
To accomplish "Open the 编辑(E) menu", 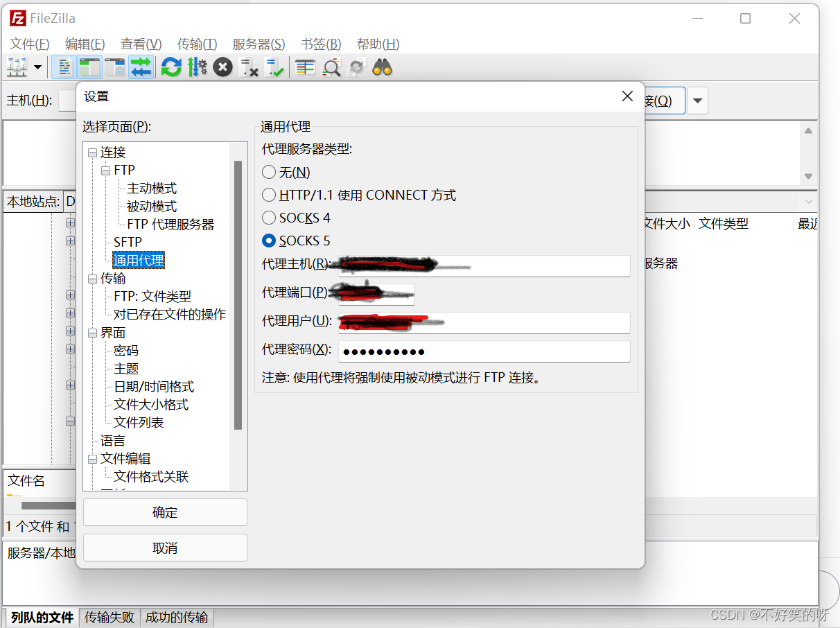I will point(85,44).
